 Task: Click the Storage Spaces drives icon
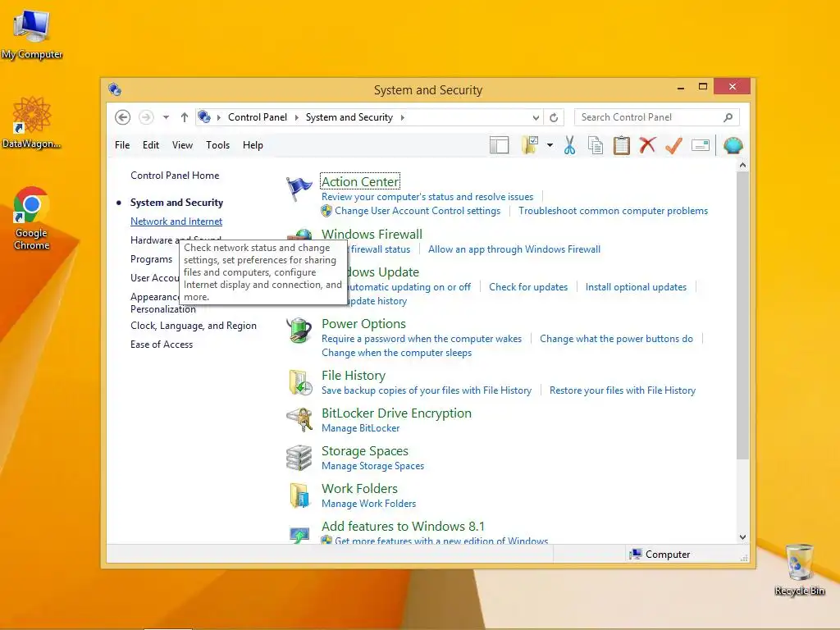(x=299, y=458)
